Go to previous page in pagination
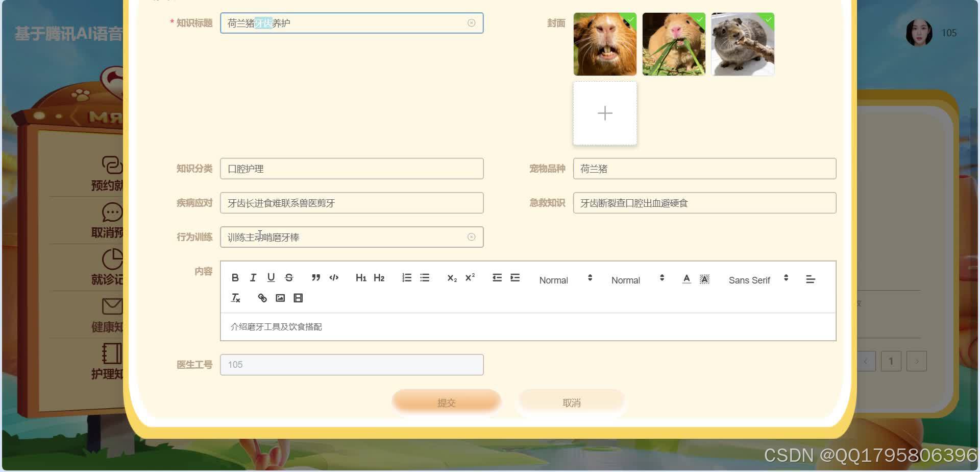 (866, 361)
